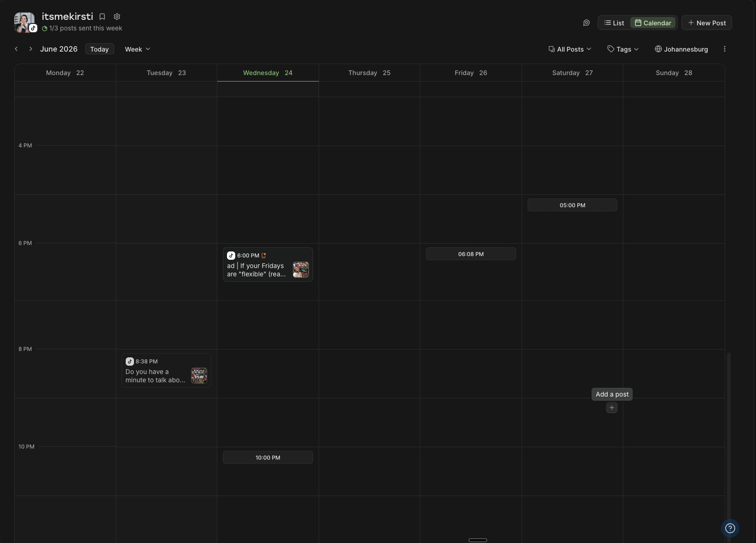Select the Tuesday 23 column header
756x543 pixels.
click(166, 73)
